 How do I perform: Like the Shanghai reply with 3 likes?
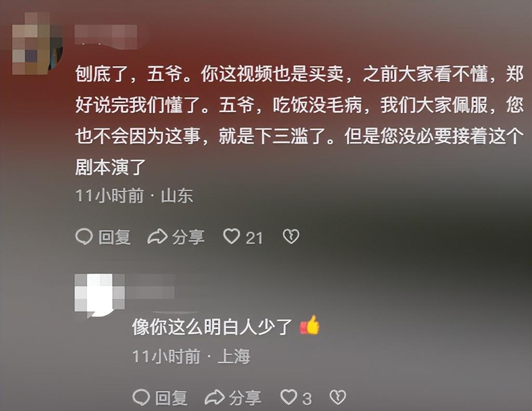click(288, 397)
